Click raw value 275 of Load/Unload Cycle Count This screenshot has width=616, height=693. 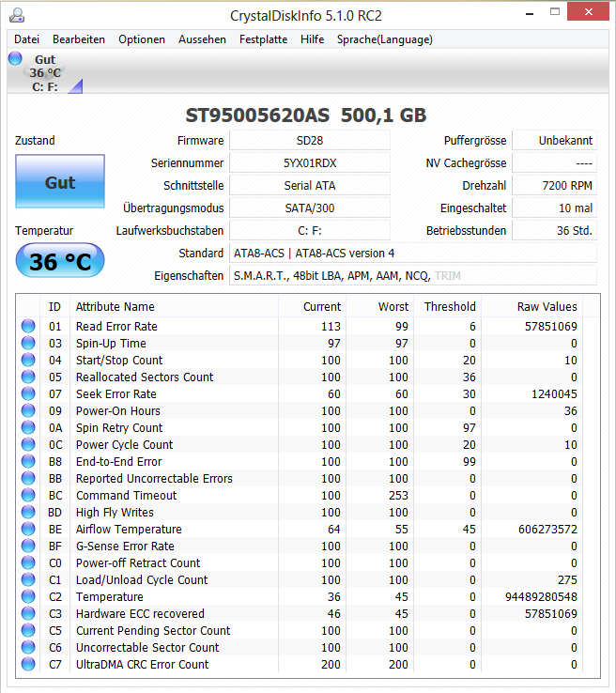coord(567,580)
